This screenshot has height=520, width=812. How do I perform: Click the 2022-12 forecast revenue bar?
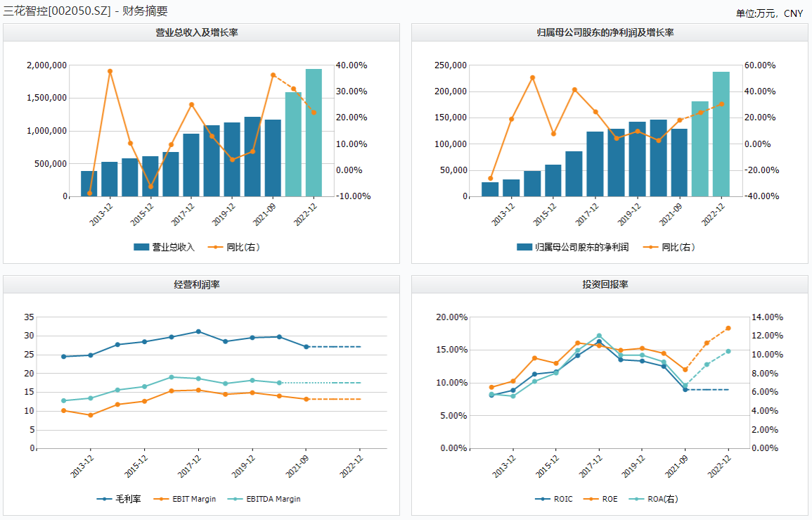click(x=314, y=133)
